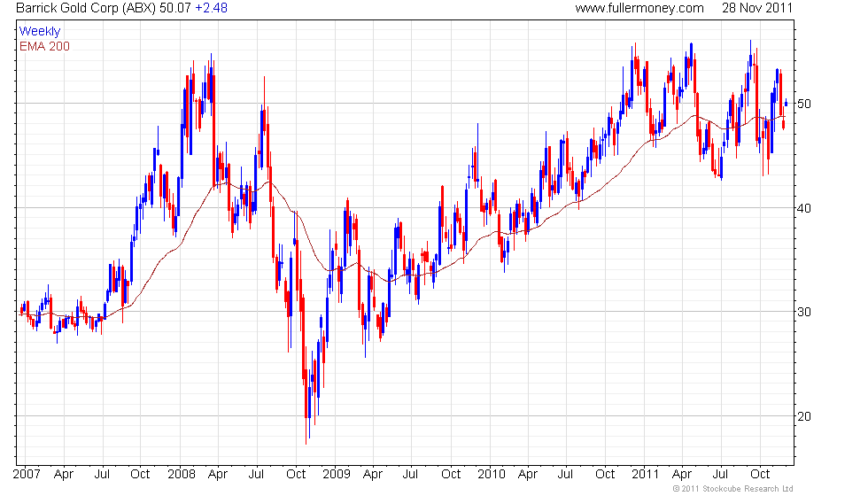Click the Barrick Gold Corp (ABX) title
The height and width of the screenshot is (496, 868).
[x=86, y=8]
